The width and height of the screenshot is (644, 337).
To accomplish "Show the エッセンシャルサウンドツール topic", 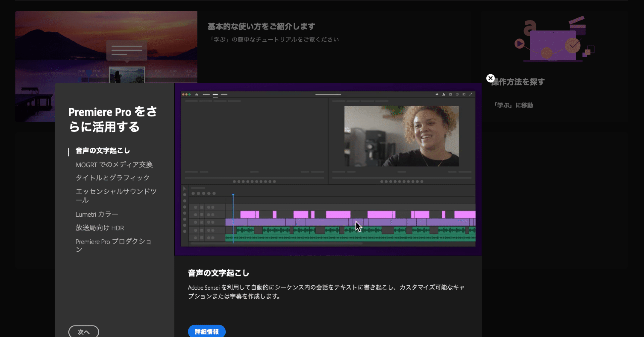I will (116, 196).
